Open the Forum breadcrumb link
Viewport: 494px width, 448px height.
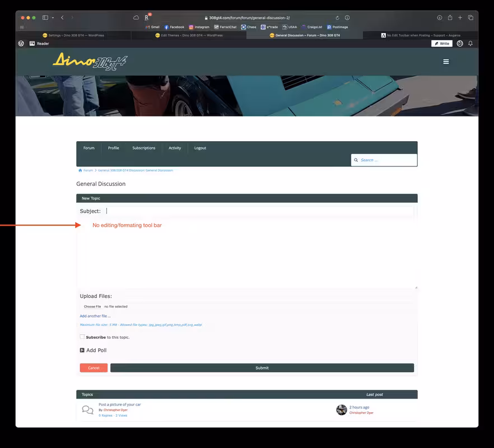click(x=88, y=170)
